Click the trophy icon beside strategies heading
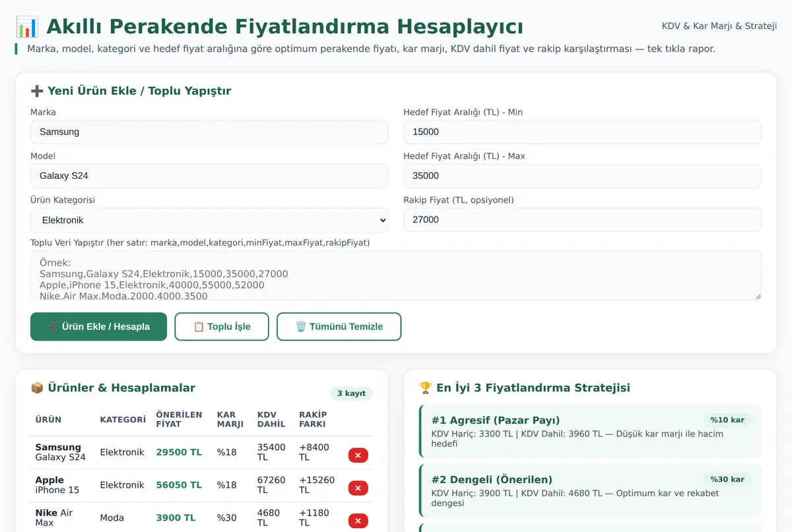Screen dimensions: 792x532 426,388
